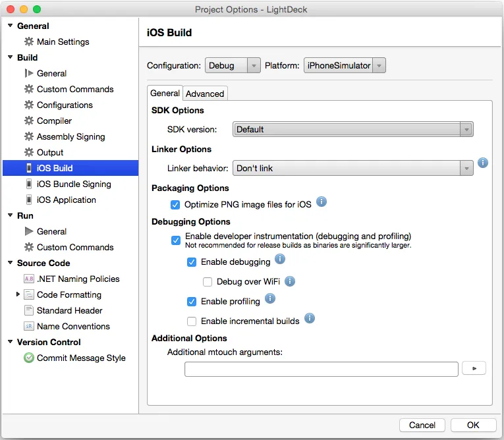Click info icon next to Debug over WiFi

[x=289, y=281]
